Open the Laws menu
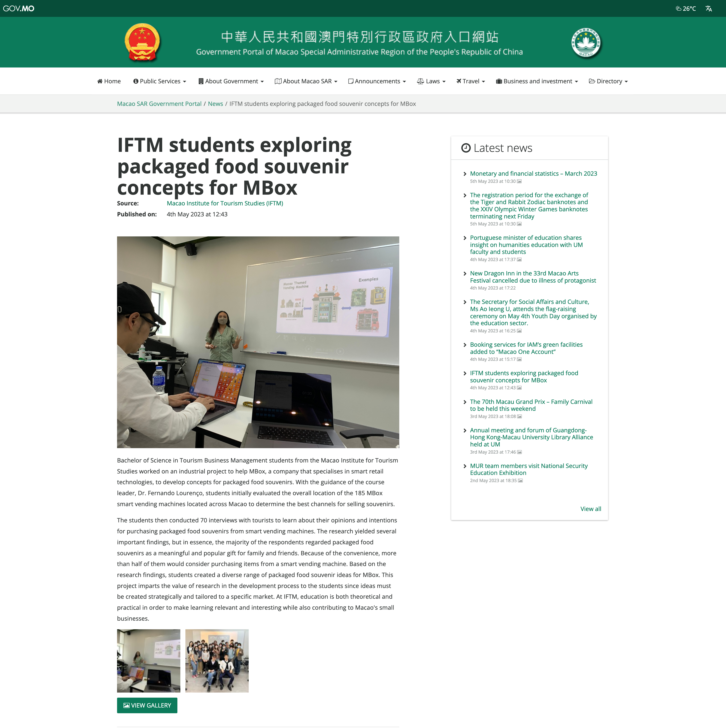 [431, 81]
